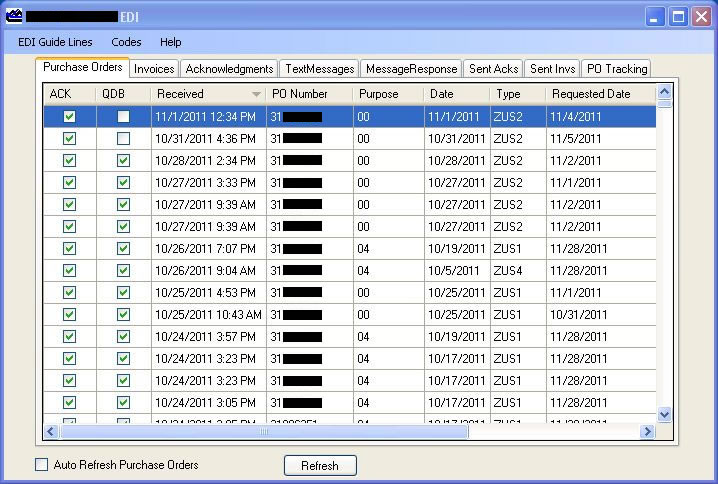Image resolution: width=718 pixels, height=484 pixels.
Task: Click the 10/31/2011 requested date cell
Action: [601, 314]
